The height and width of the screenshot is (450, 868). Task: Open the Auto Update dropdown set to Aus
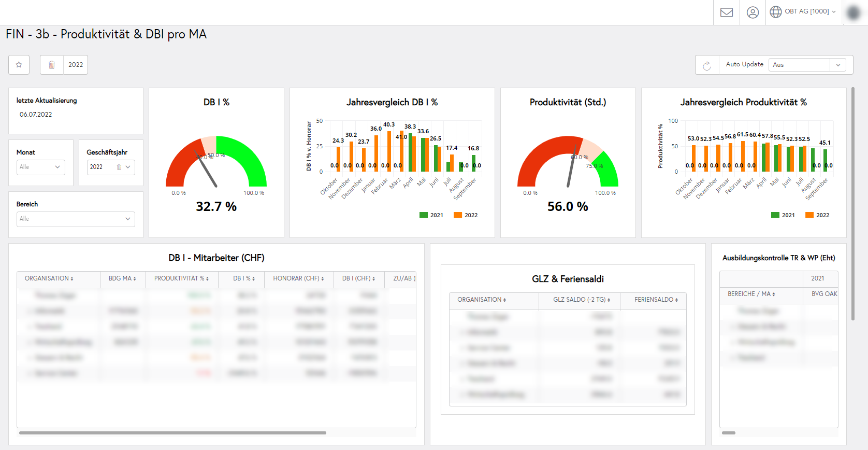pyautogui.click(x=807, y=65)
